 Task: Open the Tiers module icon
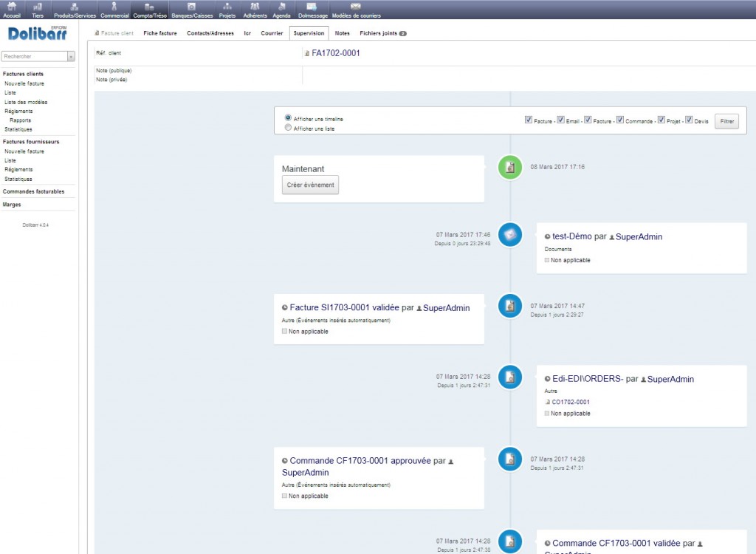pyautogui.click(x=38, y=7)
